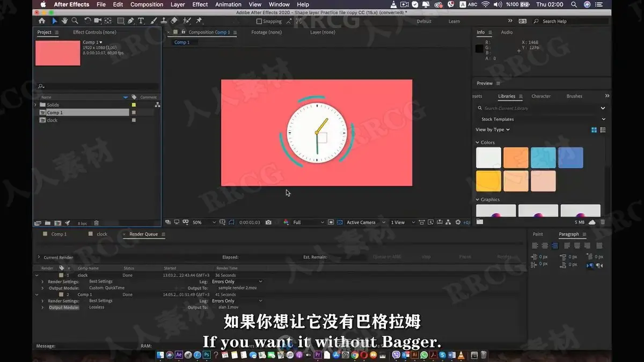This screenshot has width=644, height=362.
Task: Switch to the Audio panel tab
Action: (507, 32)
